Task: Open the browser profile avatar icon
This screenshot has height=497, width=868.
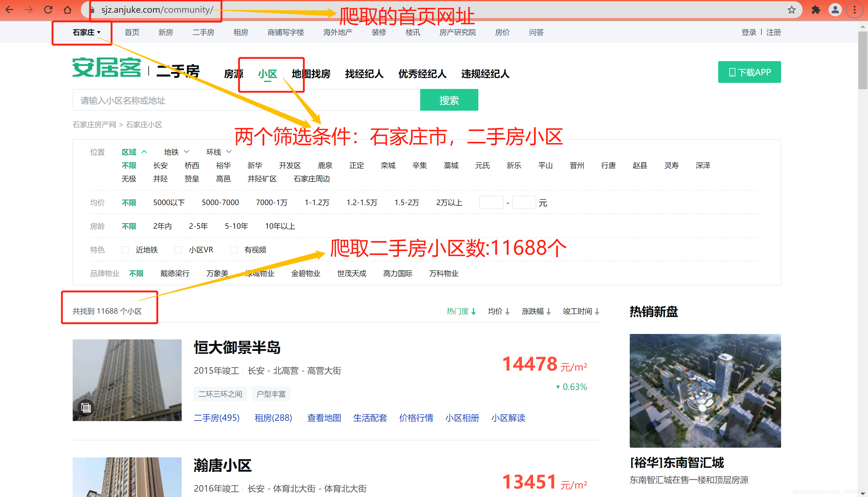Action: click(835, 10)
